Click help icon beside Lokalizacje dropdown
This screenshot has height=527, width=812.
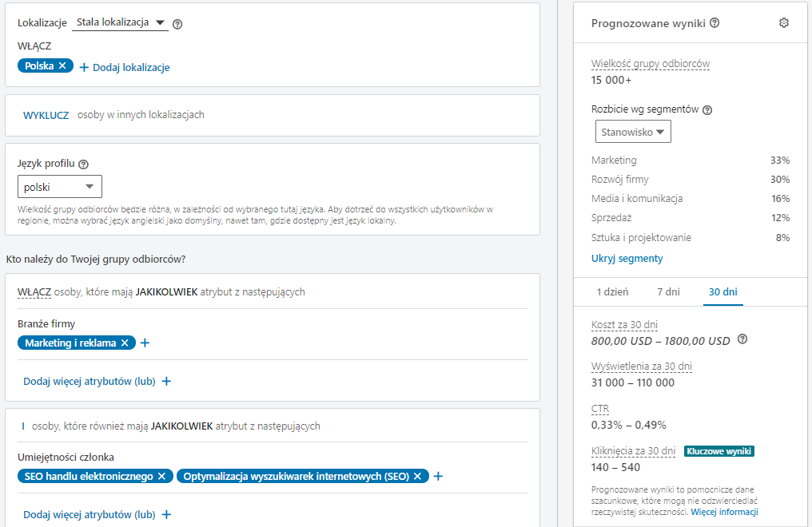coord(177,24)
